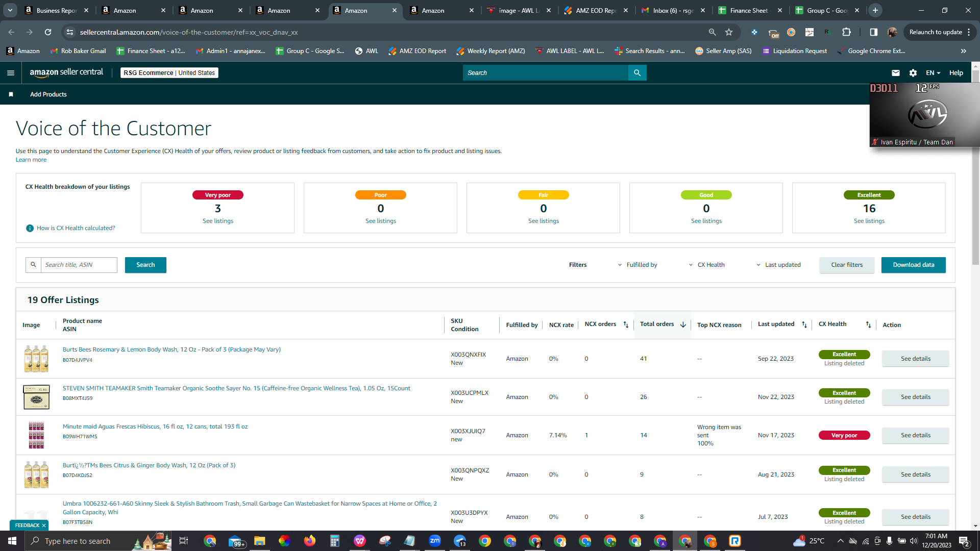Open the RSG Ecommerce account switcher
The image size is (980, 551).
(169, 73)
